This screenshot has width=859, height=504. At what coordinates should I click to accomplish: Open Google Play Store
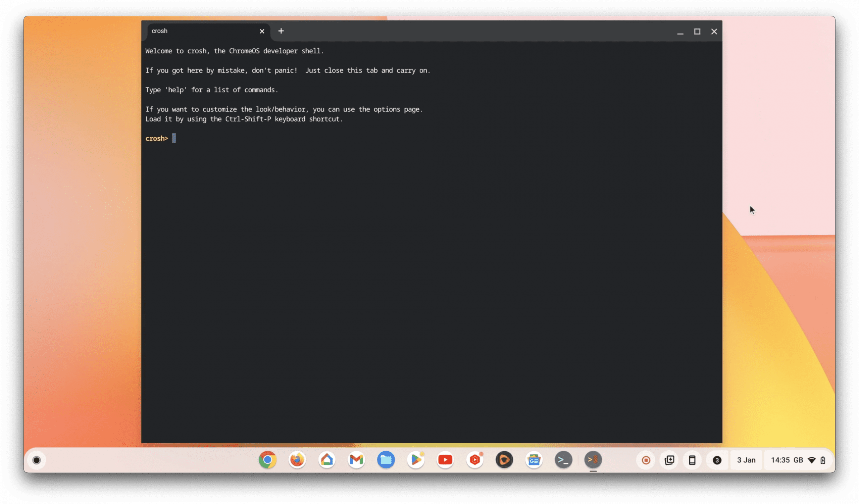[415, 460]
